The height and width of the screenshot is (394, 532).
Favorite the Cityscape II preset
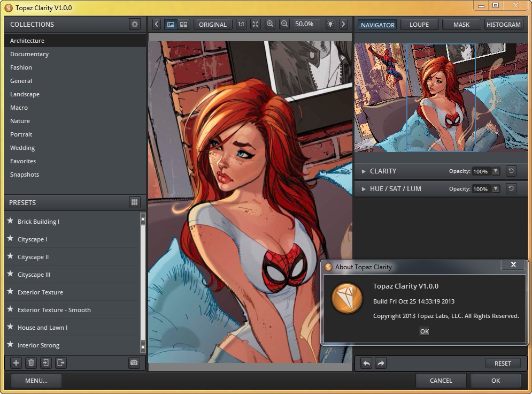pyautogui.click(x=11, y=256)
